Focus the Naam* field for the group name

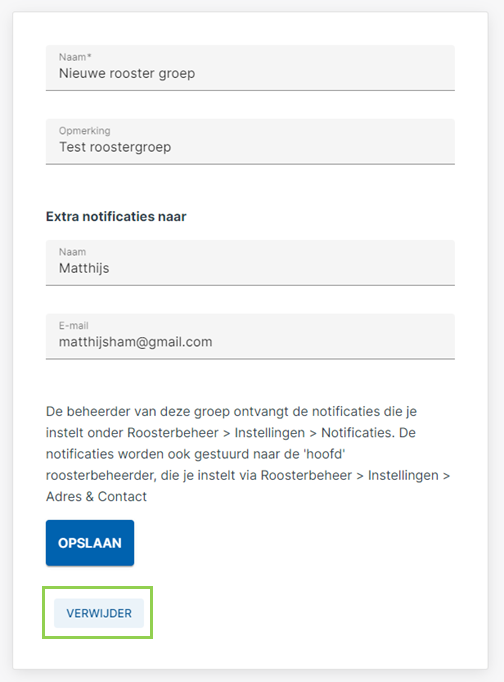click(x=250, y=68)
